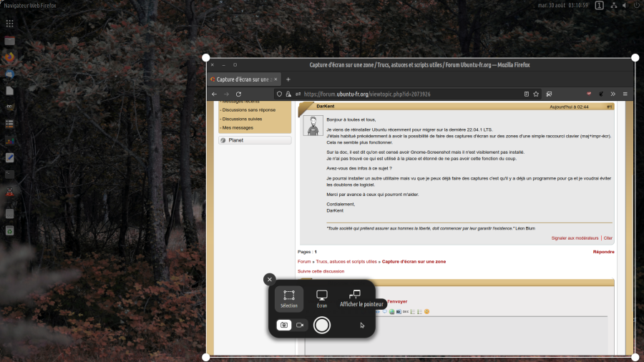The image size is (644, 362).
Task: Bookmark this page with the star icon
Action: pos(536,94)
